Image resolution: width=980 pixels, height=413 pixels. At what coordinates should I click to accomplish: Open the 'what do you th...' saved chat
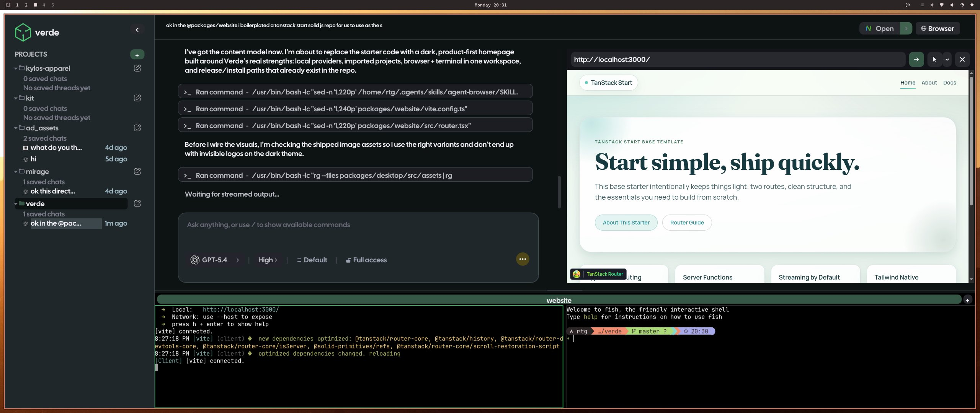point(75,148)
